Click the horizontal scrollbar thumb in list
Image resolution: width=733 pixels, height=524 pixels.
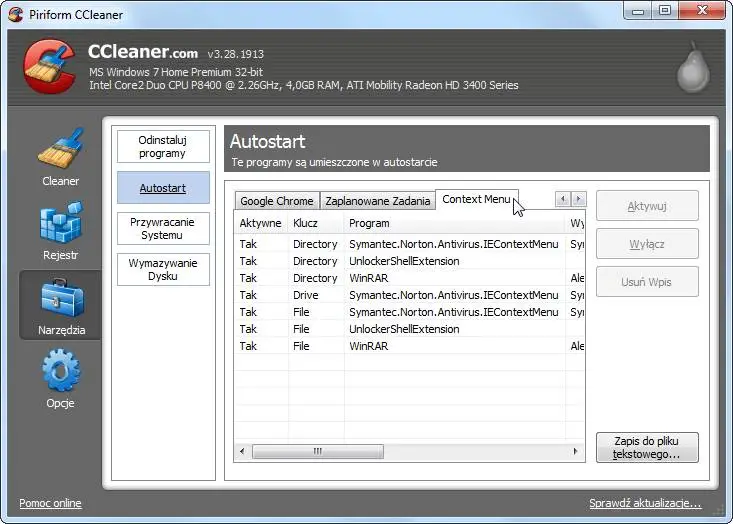pyautogui.click(x=317, y=452)
